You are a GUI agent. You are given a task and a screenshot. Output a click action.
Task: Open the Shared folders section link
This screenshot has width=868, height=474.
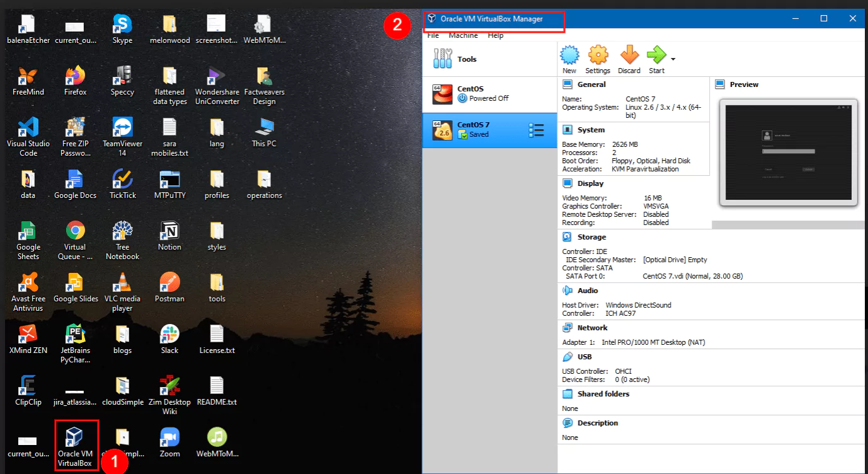[603, 394]
